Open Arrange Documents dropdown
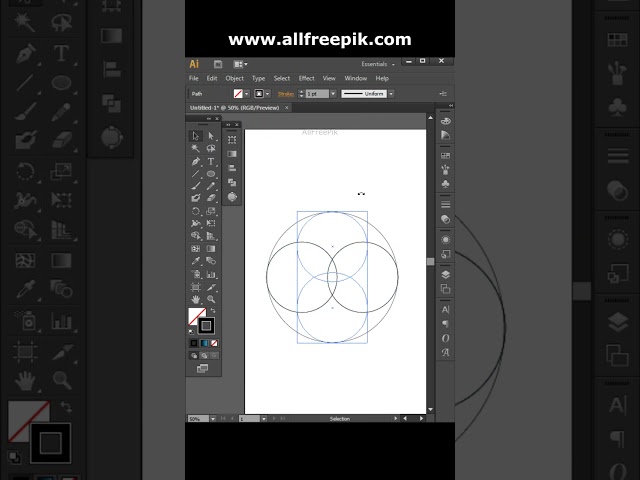This screenshot has width=640, height=480. coord(240,64)
